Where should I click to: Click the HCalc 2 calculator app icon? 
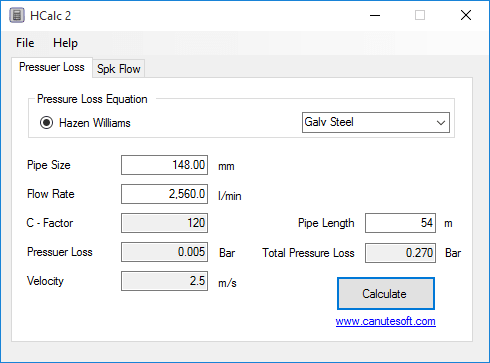(x=17, y=15)
